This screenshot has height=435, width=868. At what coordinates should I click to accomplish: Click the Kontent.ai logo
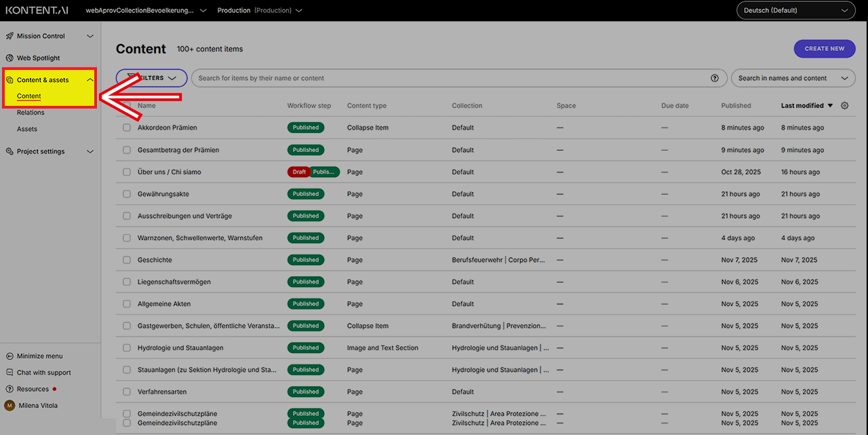pyautogui.click(x=37, y=10)
